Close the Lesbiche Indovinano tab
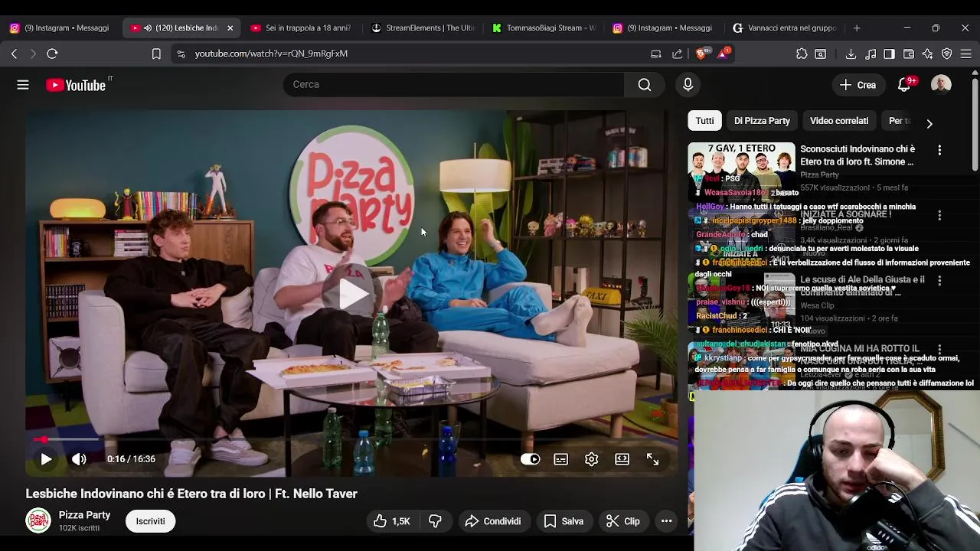This screenshot has width=980, height=551. [230, 28]
